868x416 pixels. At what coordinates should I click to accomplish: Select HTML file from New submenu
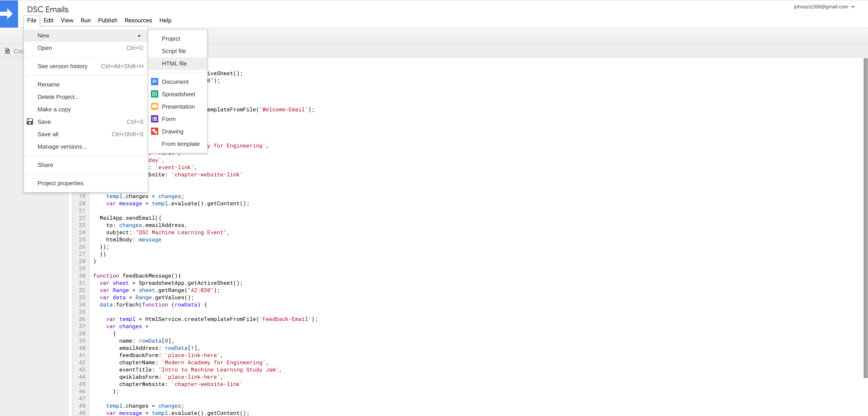click(x=174, y=64)
